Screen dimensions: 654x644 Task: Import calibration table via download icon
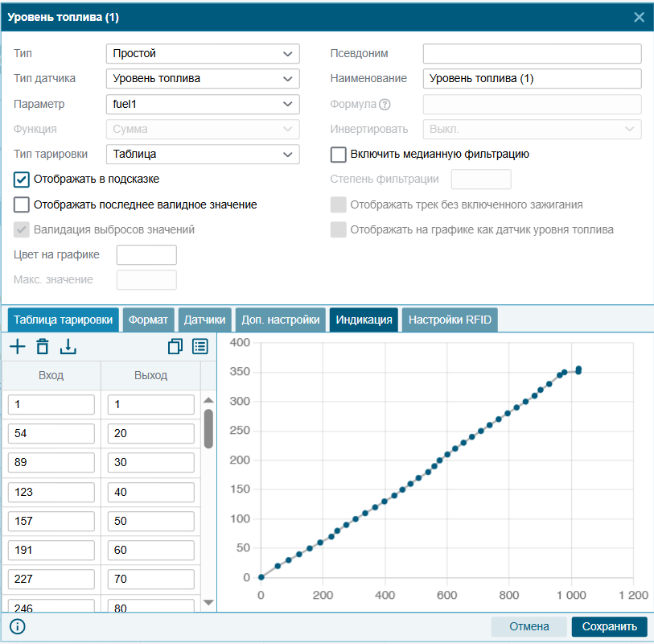[68, 346]
